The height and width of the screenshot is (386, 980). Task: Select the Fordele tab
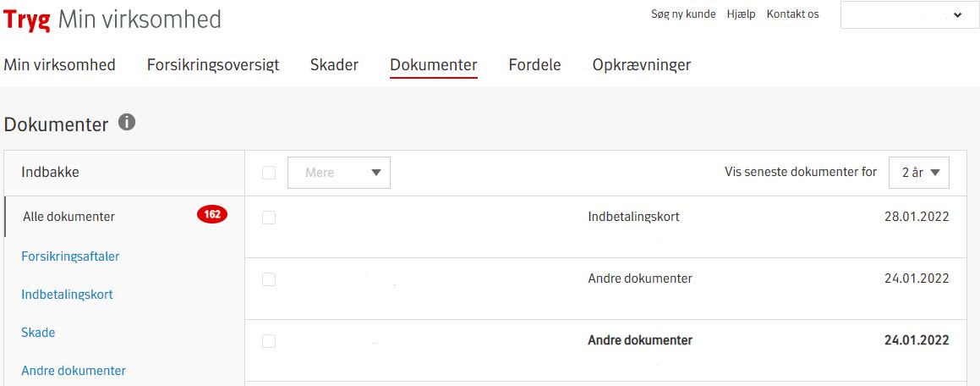pyautogui.click(x=534, y=65)
